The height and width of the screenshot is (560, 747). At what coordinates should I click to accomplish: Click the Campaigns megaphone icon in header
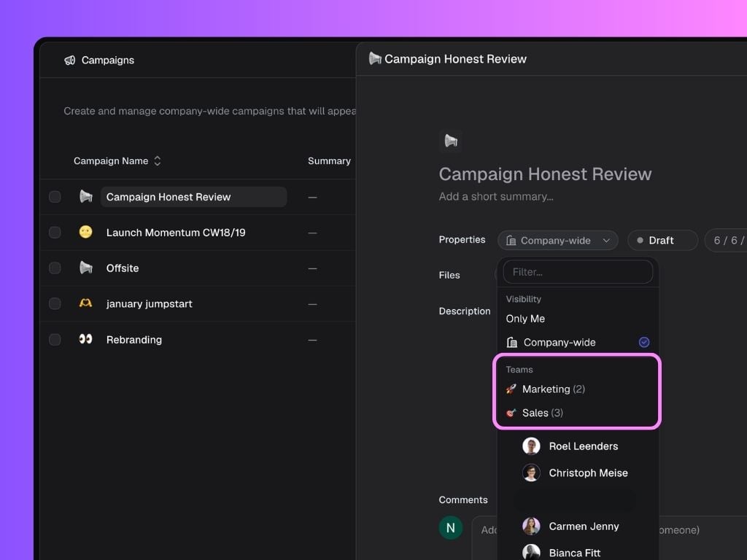tap(70, 60)
